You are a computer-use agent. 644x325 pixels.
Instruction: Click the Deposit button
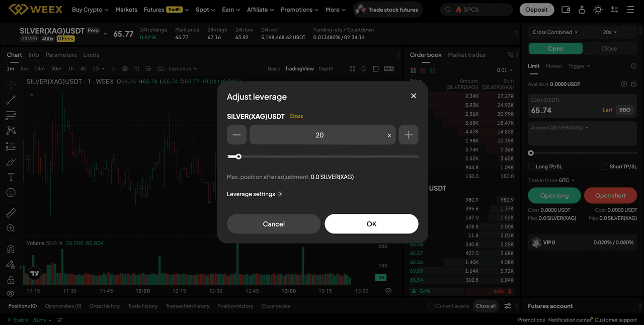537,10
